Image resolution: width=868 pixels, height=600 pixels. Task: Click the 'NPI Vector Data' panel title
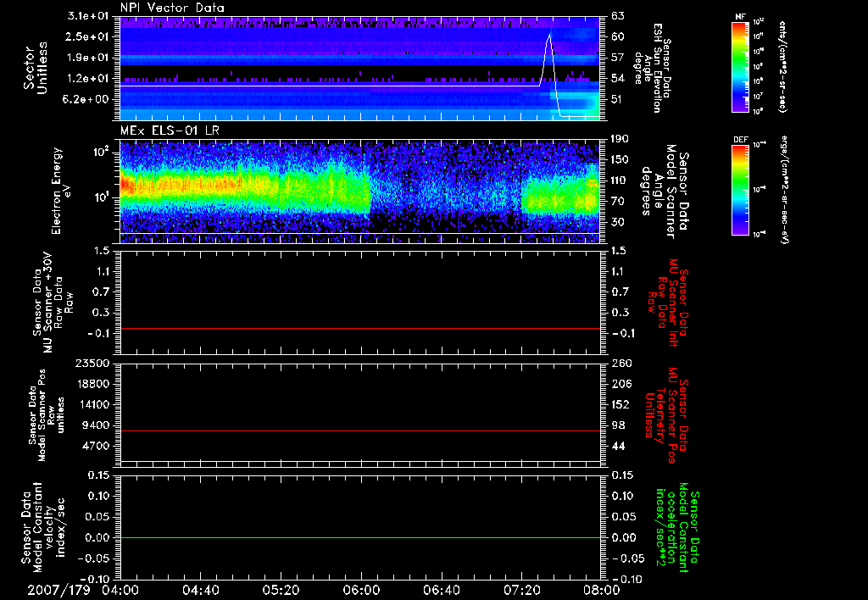coord(172,8)
